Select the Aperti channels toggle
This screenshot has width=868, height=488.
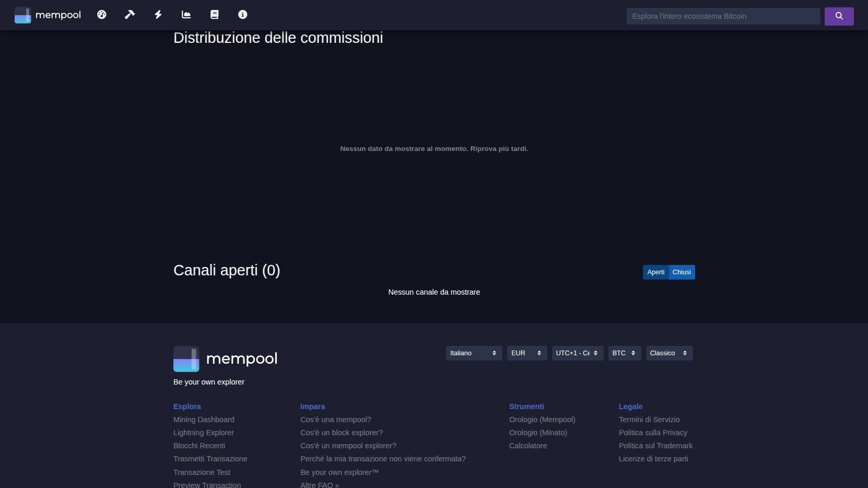(655, 272)
